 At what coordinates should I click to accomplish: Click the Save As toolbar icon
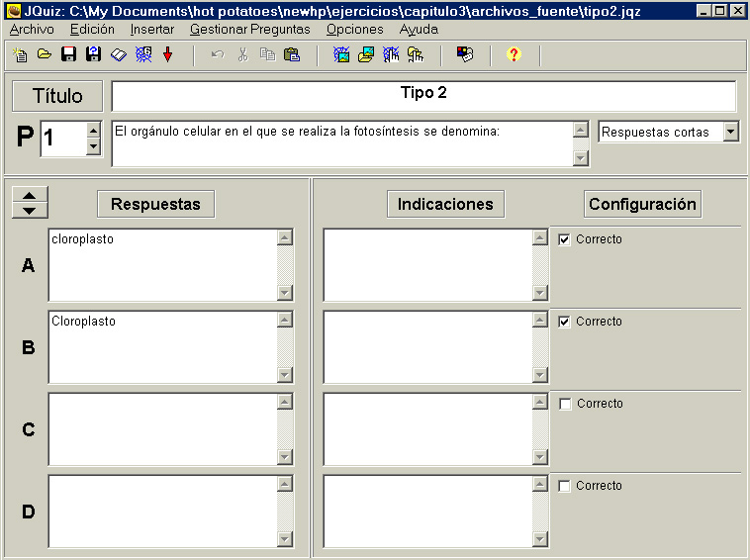[93, 54]
